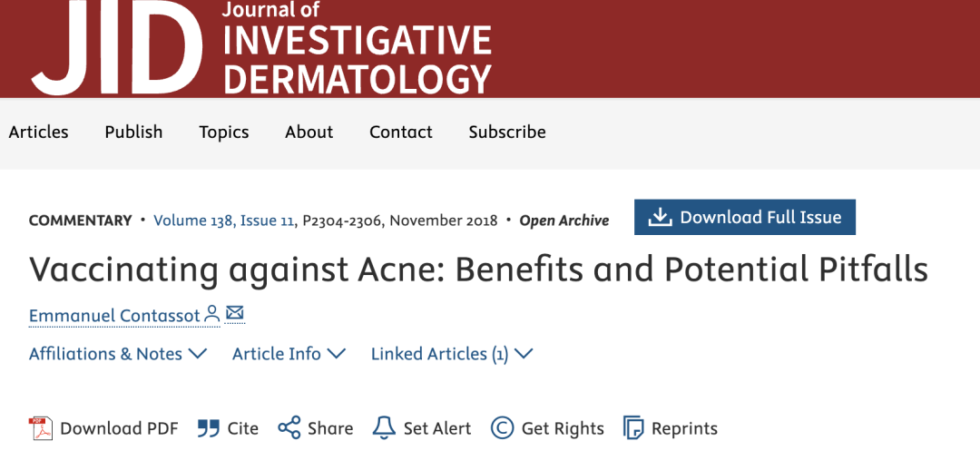Click the Reprints document icon

(632, 428)
